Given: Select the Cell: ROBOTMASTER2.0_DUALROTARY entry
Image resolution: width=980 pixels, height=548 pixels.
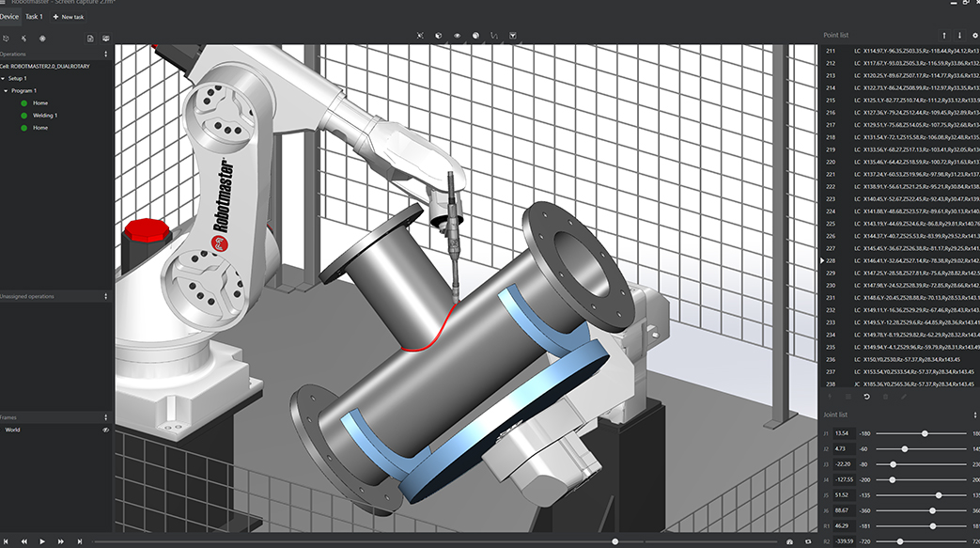Looking at the screenshot, I should pos(45,67).
